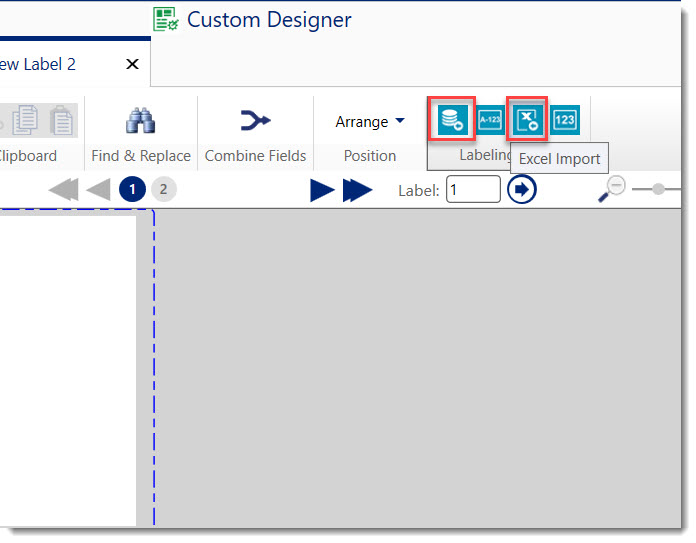
Task: Jump to the last label page
Action: point(357,190)
